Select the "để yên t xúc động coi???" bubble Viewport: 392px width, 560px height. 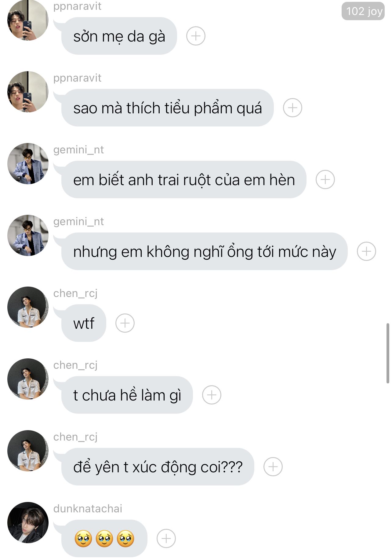coord(158,467)
